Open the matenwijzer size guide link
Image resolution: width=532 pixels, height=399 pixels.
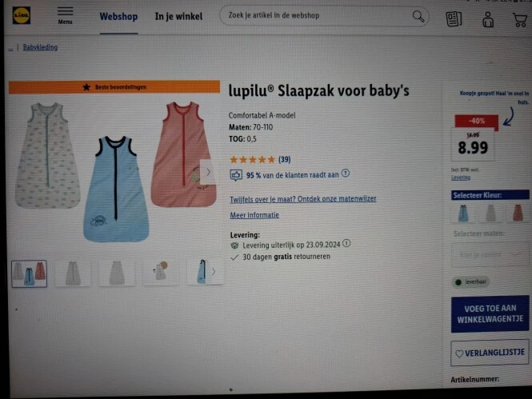point(303,199)
